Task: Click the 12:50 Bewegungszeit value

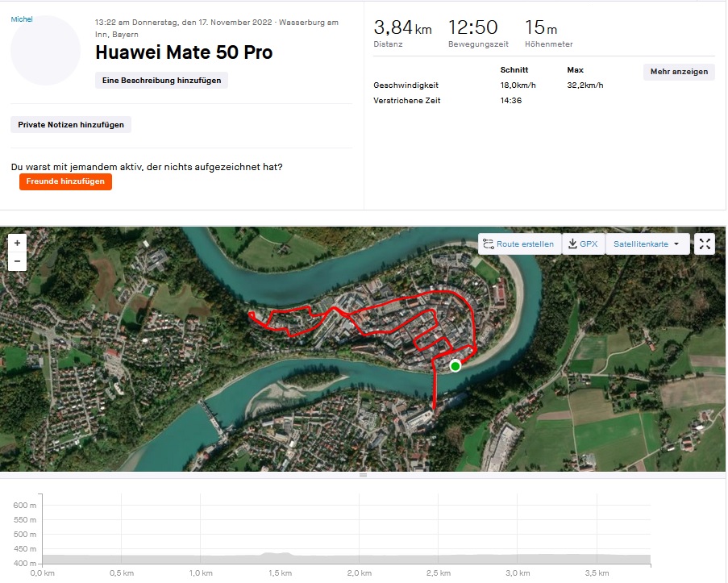Action: pyautogui.click(x=473, y=28)
